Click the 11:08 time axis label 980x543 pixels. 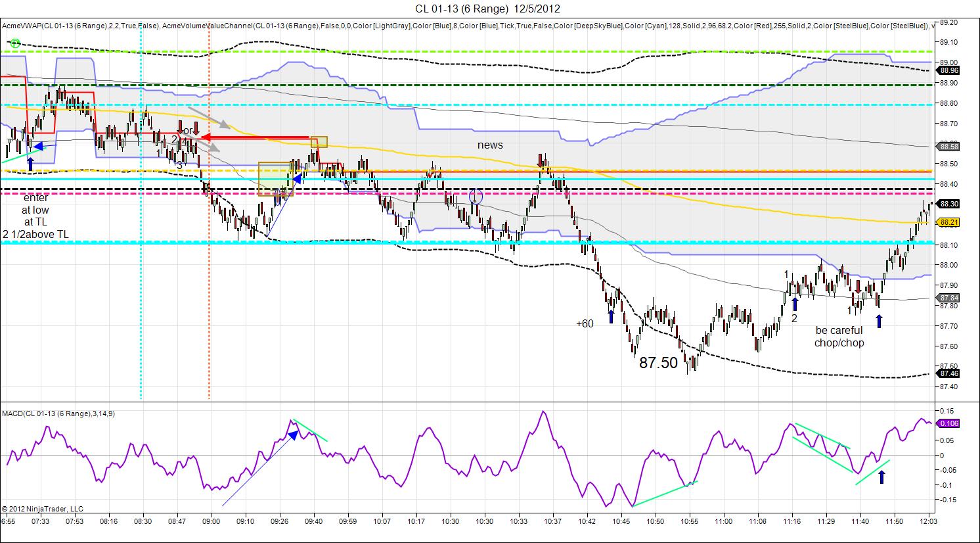coord(757,521)
